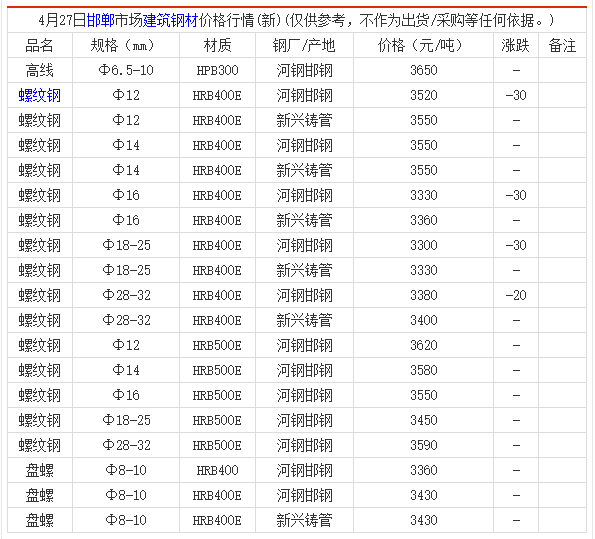595x539 pixels.
Task: Open the 建筑钢材 link in the title
Action: (170, 20)
